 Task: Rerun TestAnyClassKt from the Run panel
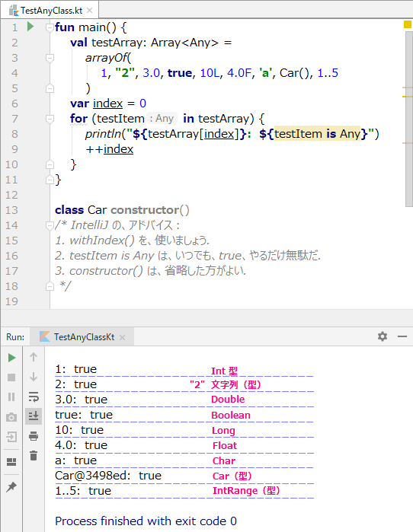point(11,357)
